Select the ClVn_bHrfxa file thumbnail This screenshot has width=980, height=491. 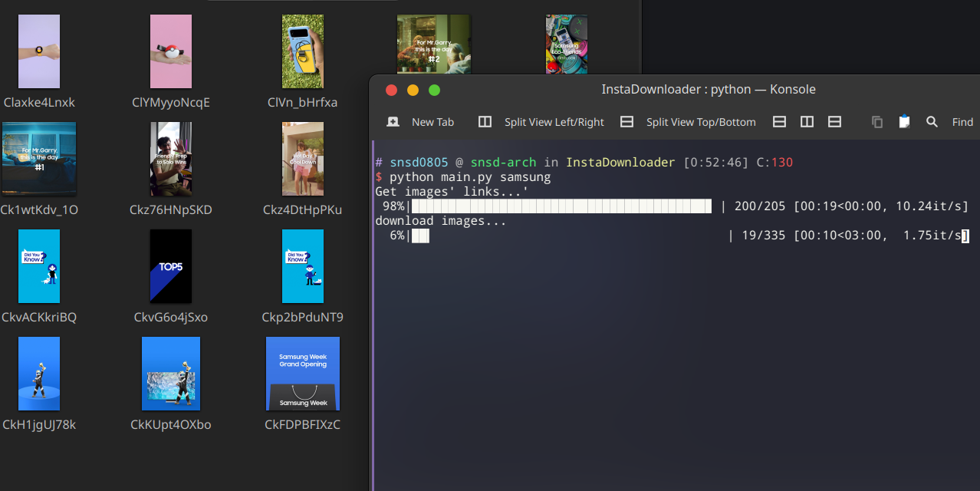[x=303, y=51]
